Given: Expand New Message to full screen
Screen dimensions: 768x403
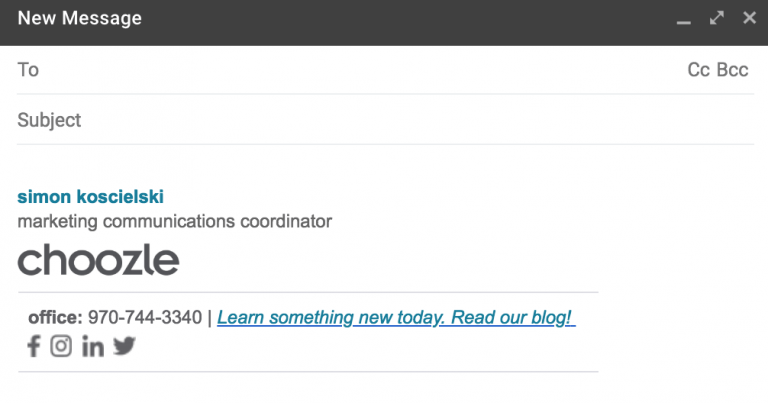Looking at the screenshot, I should 717,18.
